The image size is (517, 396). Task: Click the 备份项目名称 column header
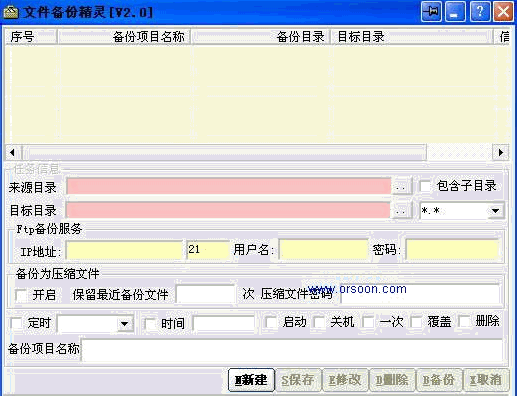click(x=124, y=37)
